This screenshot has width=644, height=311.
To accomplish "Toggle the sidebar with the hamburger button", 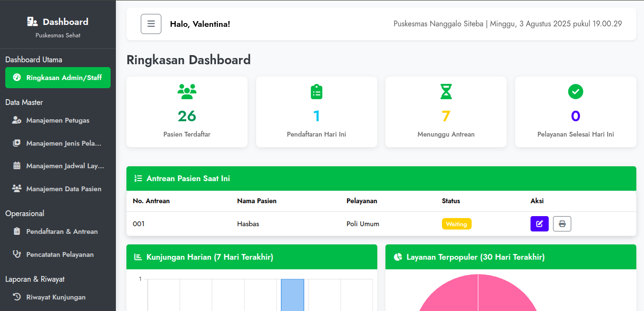I will [x=151, y=23].
